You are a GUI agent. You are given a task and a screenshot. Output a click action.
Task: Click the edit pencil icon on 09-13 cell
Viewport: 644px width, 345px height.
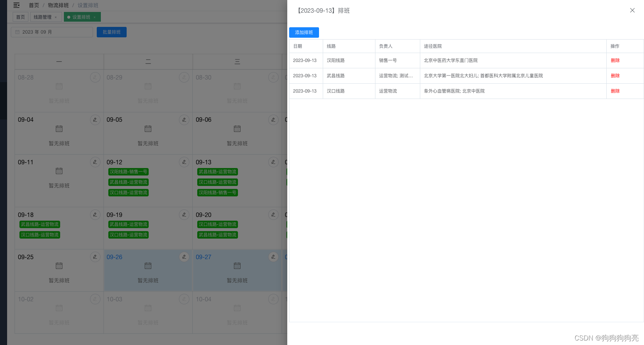(273, 162)
